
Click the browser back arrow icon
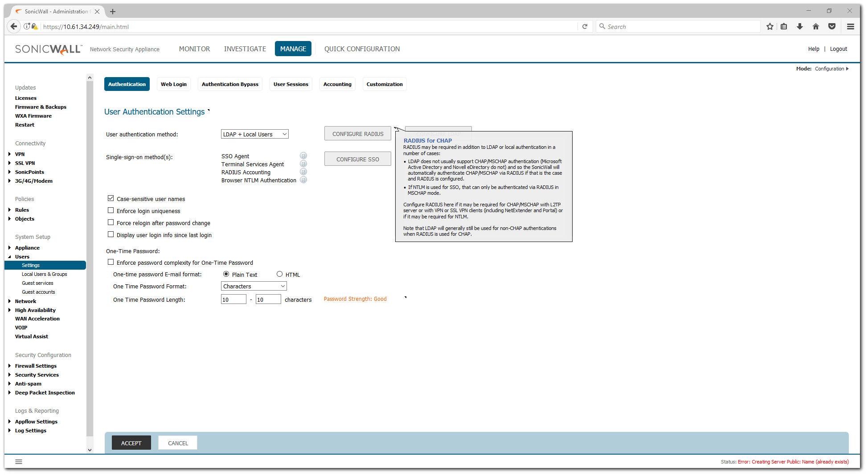14,26
